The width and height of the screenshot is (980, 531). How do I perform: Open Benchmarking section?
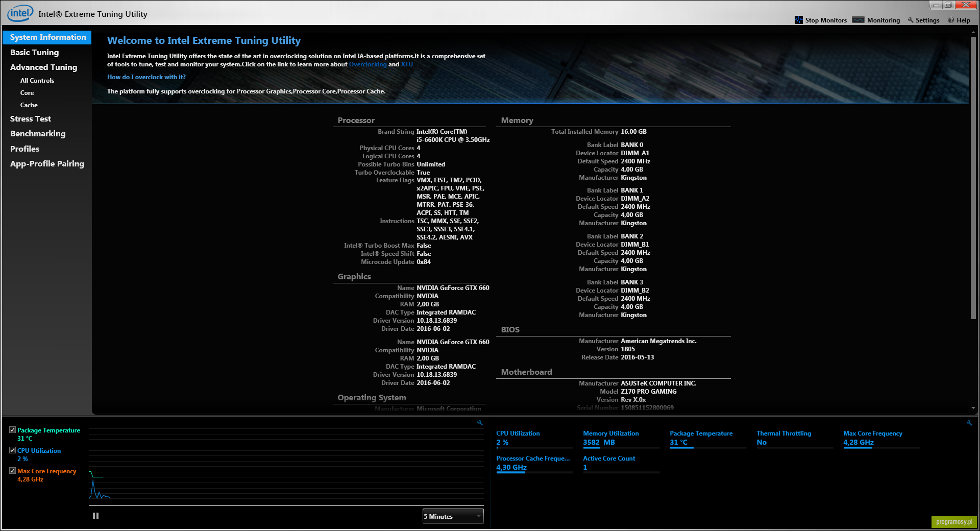[x=38, y=134]
